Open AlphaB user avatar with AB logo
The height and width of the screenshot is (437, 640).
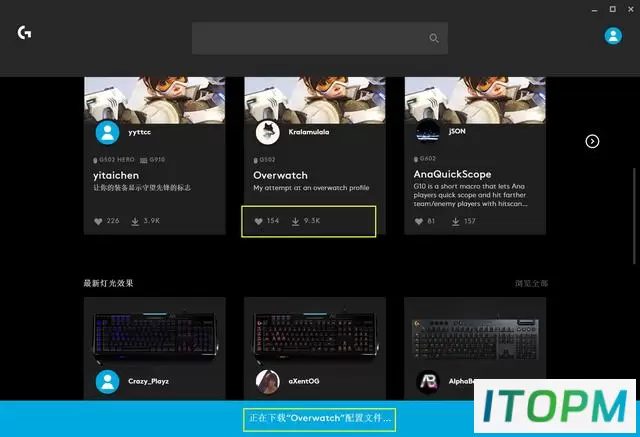point(427,382)
